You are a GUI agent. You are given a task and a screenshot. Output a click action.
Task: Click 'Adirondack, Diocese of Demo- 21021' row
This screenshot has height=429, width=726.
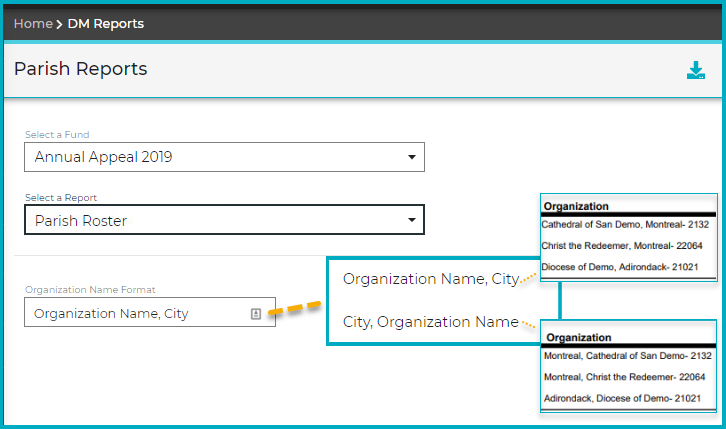[622, 398]
